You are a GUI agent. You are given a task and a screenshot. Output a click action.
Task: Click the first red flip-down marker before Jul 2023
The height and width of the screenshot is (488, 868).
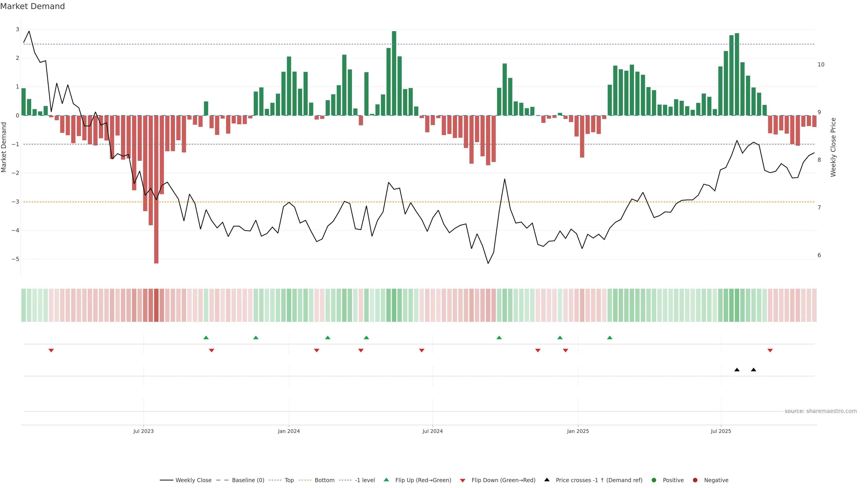tap(51, 351)
